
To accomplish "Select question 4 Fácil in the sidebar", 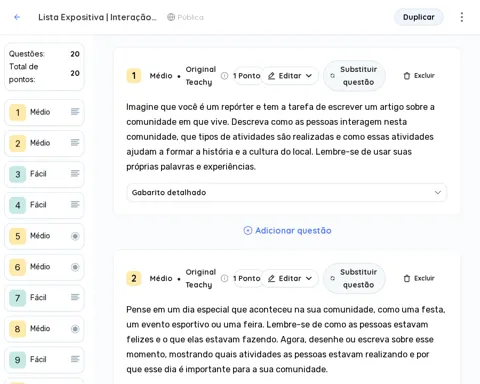I will (x=44, y=205).
